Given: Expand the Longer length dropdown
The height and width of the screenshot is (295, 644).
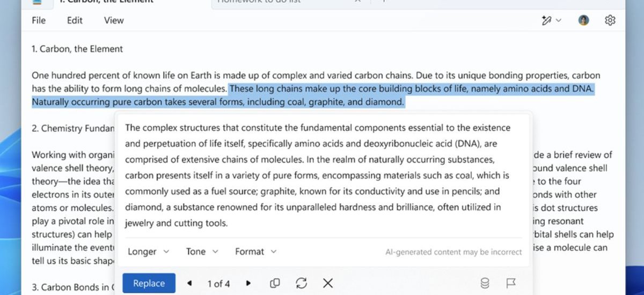Looking at the screenshot, I should pyautogui.click(x=148, y=252).
